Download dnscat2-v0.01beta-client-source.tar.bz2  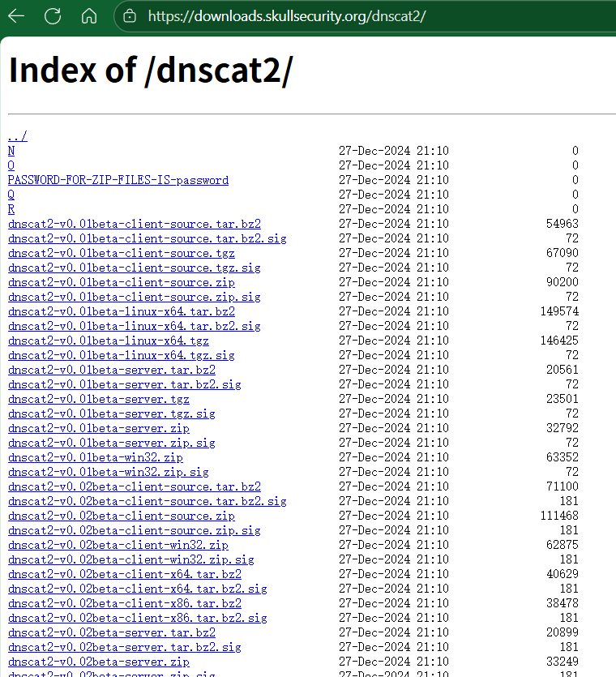click(x=135, y=224)
